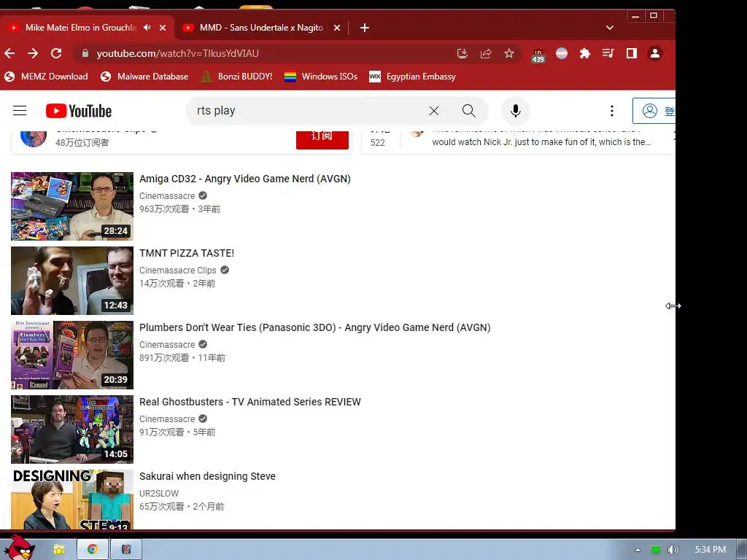Click the striped flag extension icon
This screenshot has height=560, width=747.
[x=562, y=53]
